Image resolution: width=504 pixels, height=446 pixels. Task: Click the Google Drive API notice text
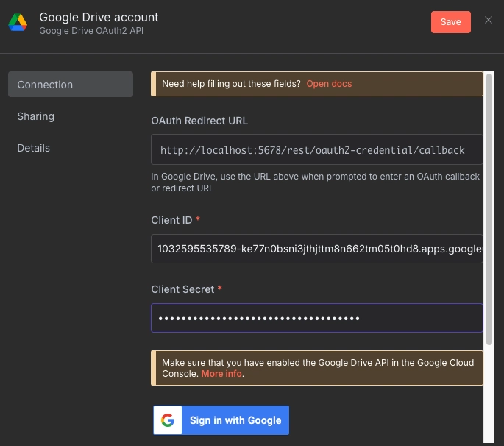pos(318,368)
